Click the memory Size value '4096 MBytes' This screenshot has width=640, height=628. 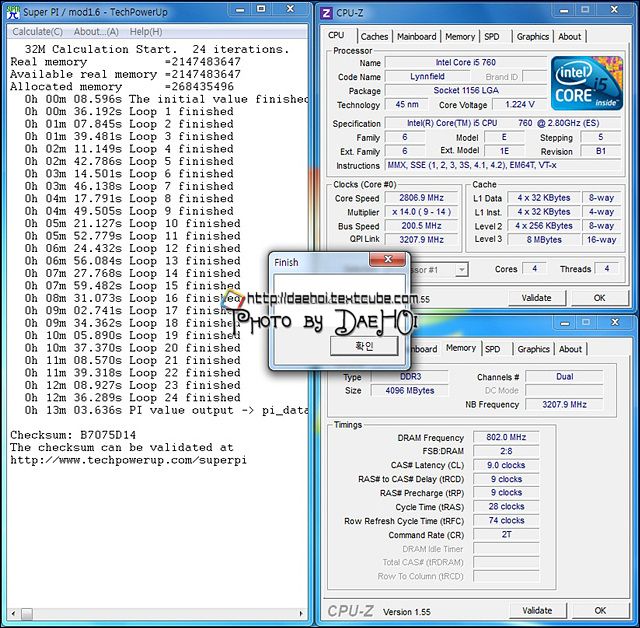409,391
